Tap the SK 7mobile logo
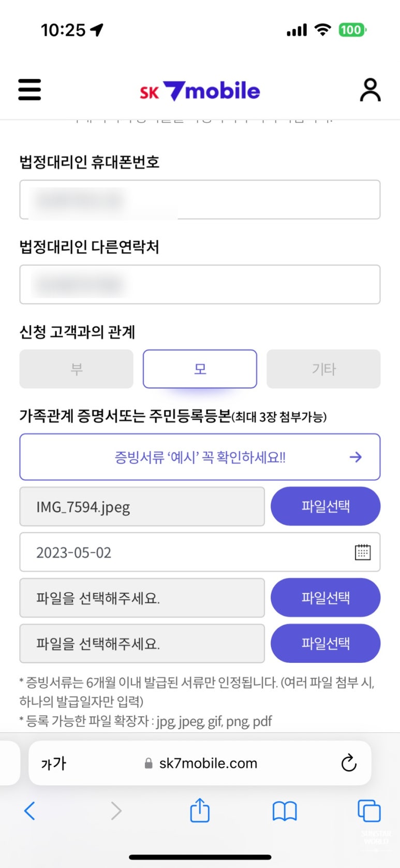400x868 pixels. click(200, 91)
